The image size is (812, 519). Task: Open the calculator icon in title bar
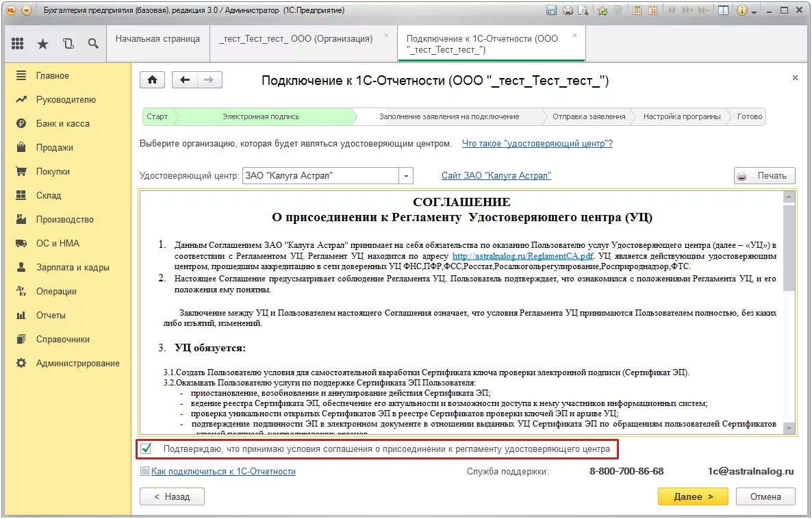pyautogui.click(x=637, y=10)
